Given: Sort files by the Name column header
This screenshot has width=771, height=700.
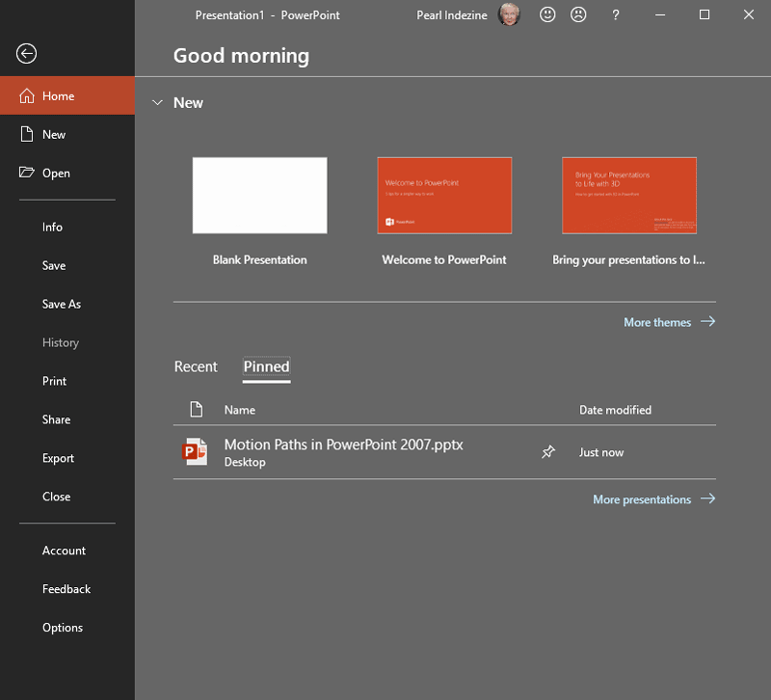Looking at the screenshot, I should (x=239, y=409).
